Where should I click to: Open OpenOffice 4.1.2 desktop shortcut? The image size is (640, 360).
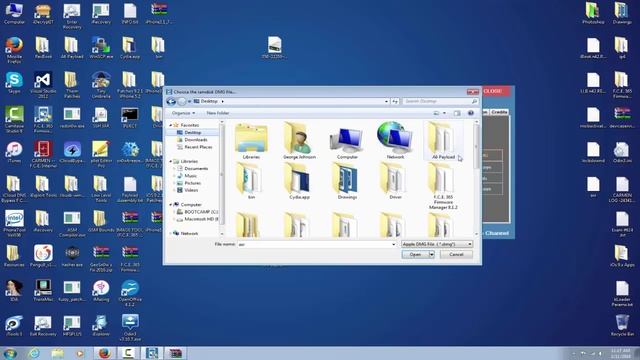tap(130, 293)
